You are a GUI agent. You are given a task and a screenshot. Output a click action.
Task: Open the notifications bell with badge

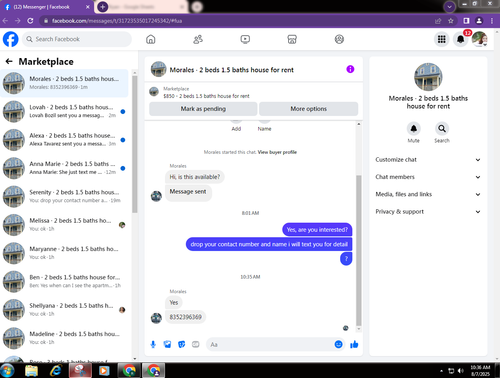(461, 39)
